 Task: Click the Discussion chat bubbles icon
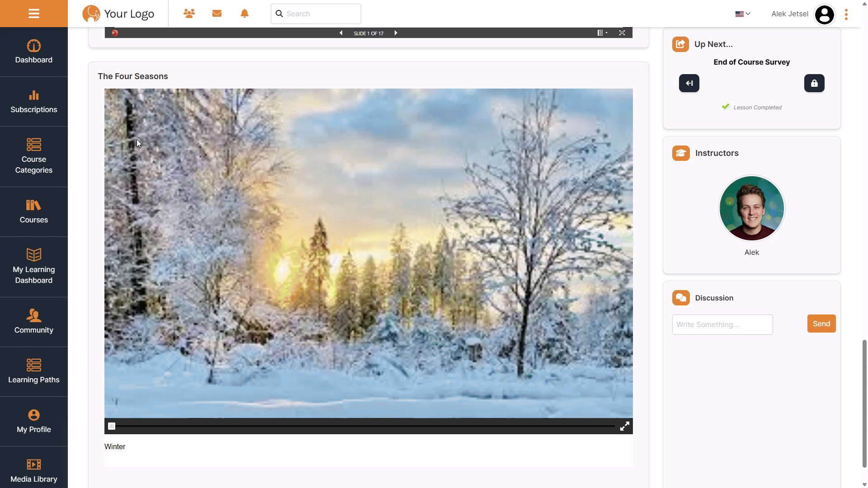point(681,298)
